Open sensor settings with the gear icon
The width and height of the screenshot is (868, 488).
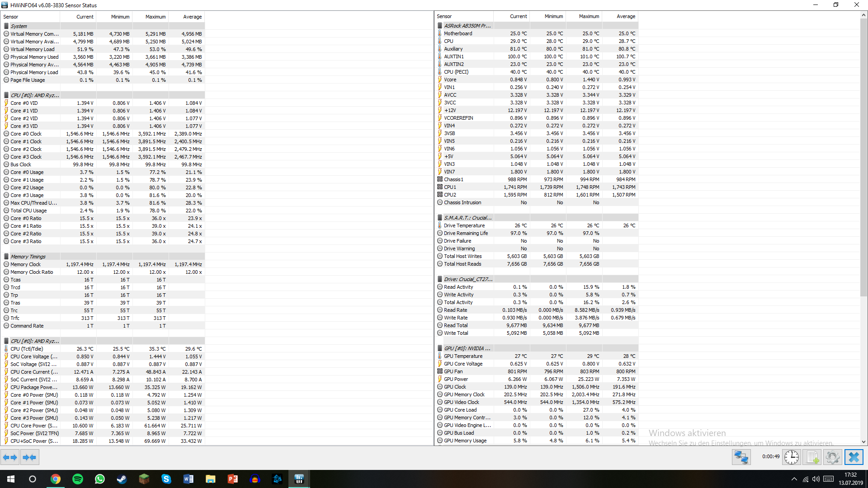(x=833, y=457)
